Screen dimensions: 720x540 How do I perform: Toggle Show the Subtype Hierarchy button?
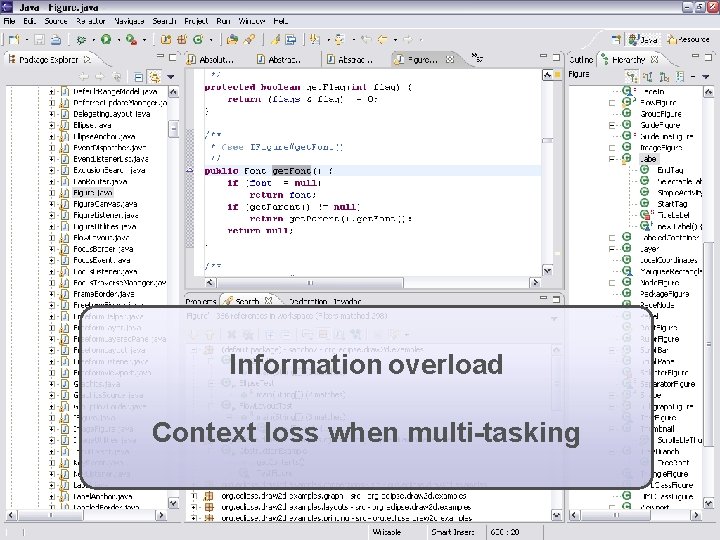coord(664,77)
